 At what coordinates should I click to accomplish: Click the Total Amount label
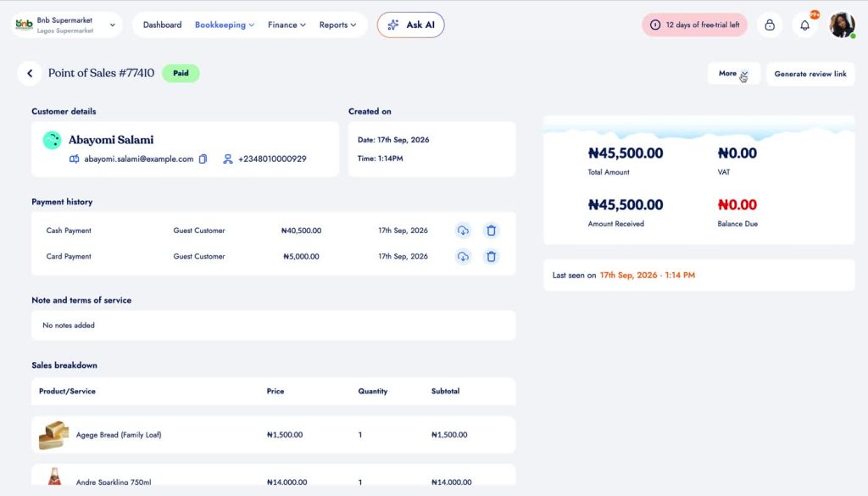pyautogui.click(x=609, y=172)
